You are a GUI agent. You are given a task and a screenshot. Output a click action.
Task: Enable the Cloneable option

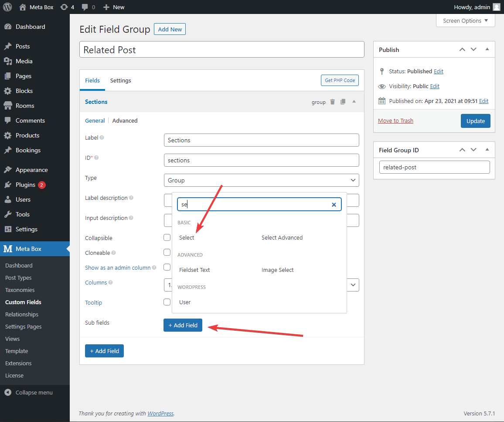point(167,252)
